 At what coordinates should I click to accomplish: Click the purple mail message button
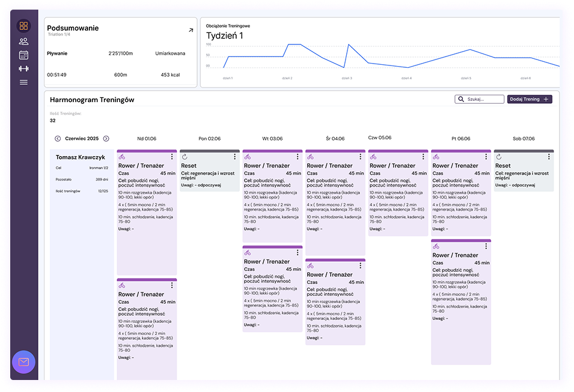coord(23,362)
